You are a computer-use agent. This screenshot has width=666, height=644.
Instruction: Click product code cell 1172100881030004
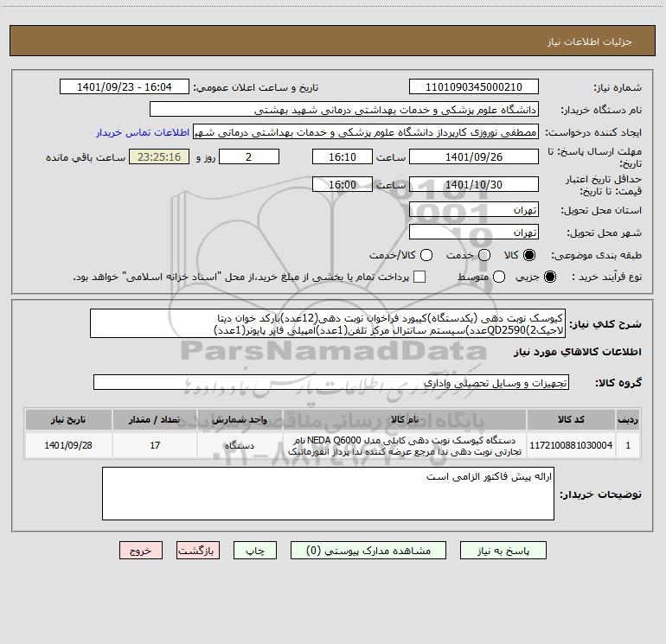point(571,445)
